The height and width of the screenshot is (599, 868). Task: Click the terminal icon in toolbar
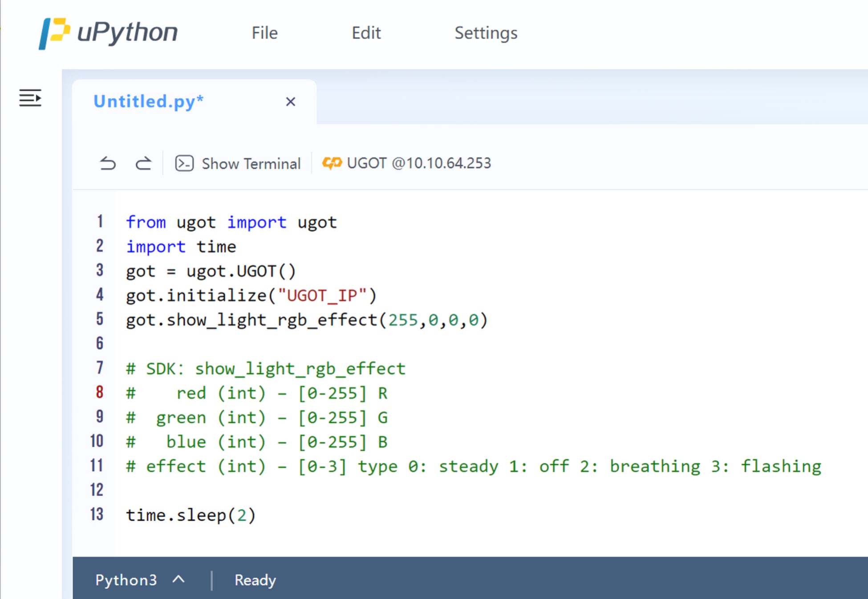(x=184, y=163)
